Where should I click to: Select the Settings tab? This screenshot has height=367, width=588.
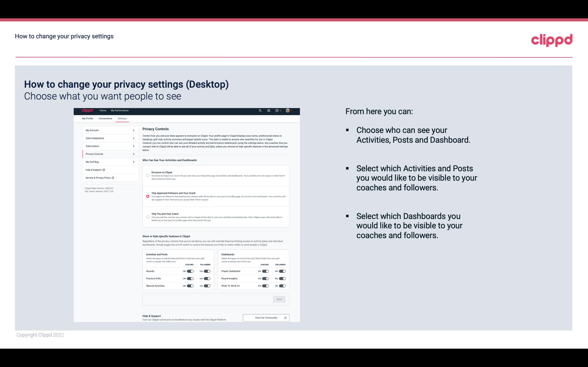pyautogui.click(x=122, y=118)
